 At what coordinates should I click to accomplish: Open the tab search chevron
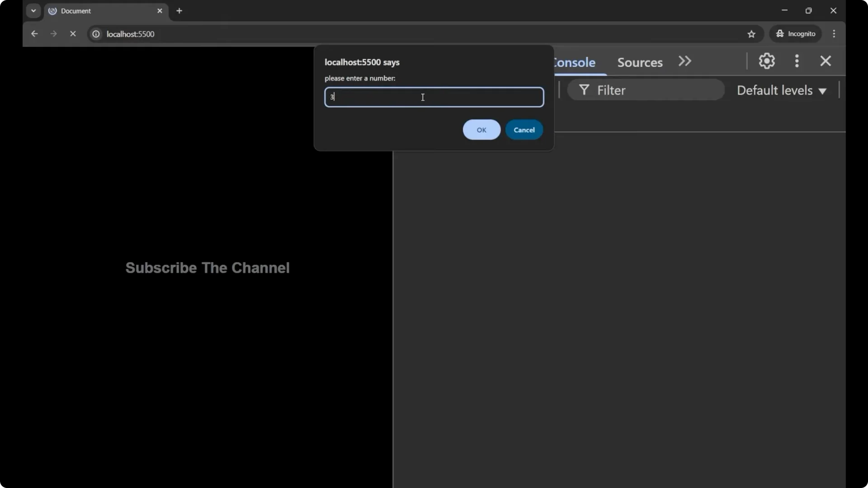tap(33, 10)
